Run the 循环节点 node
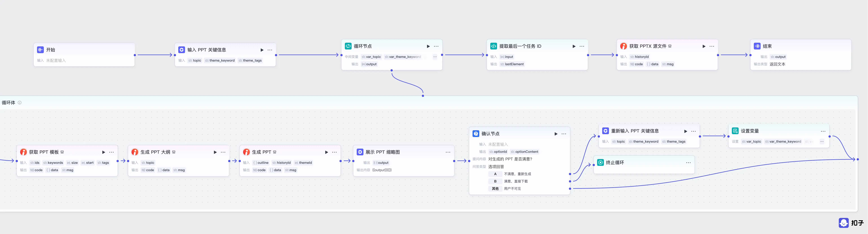 pos(428,46)
